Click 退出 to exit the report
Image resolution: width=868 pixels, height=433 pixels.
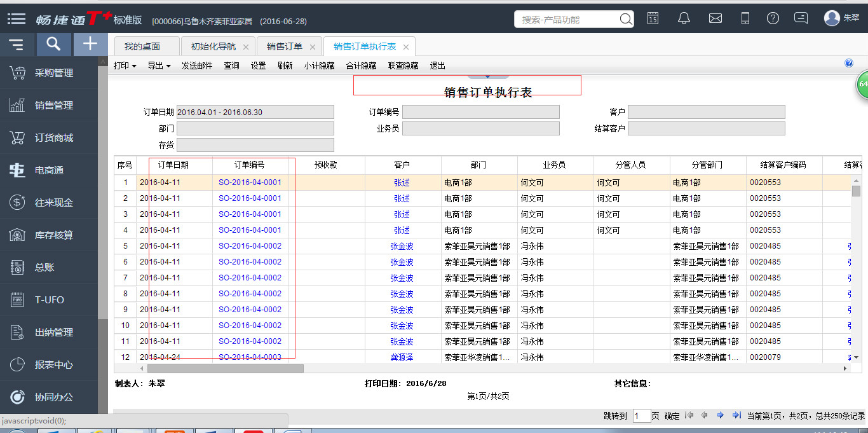(437, 65)
